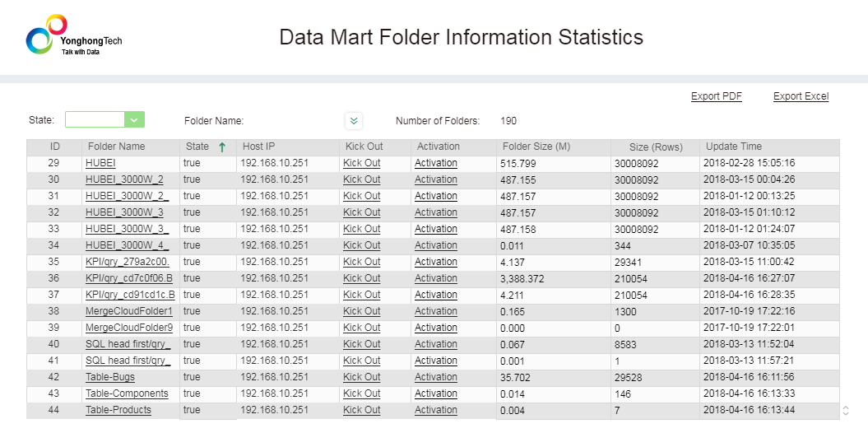The image size is (868, 433).
Task: Click the Size (Rows) column header
Action: click(656, 147)
